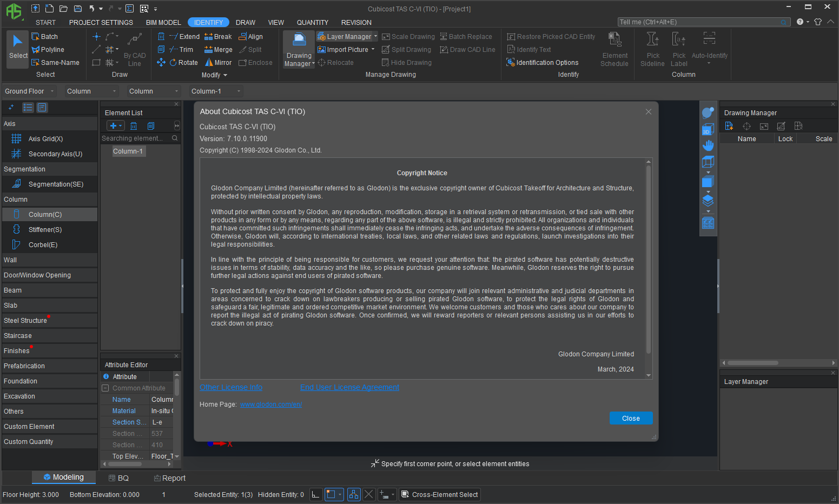Click the Copy icon in Modify group
839x504 pixels.
tap(161, 50)
